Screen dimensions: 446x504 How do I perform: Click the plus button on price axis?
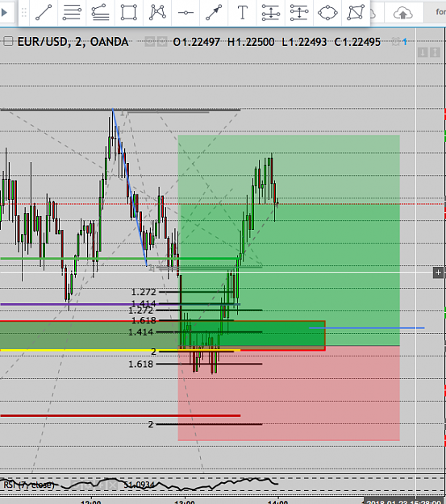tap(438, 273)
